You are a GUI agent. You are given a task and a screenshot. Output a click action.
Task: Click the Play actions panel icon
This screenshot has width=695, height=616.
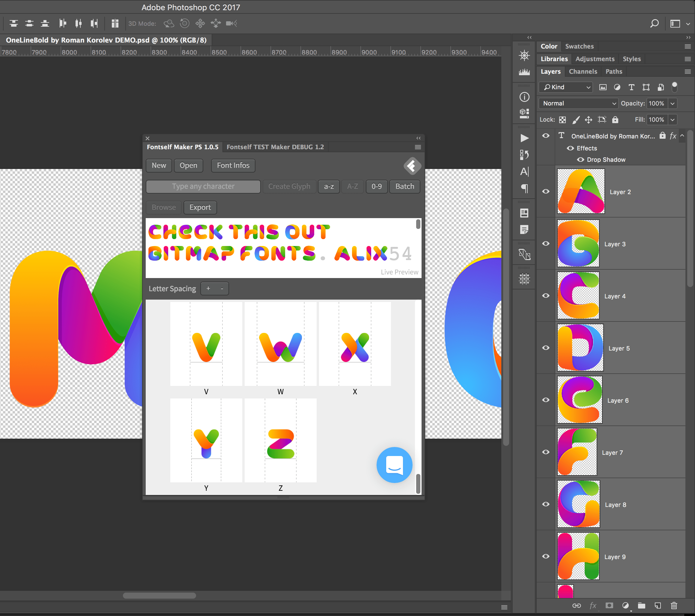click(524, 138)
